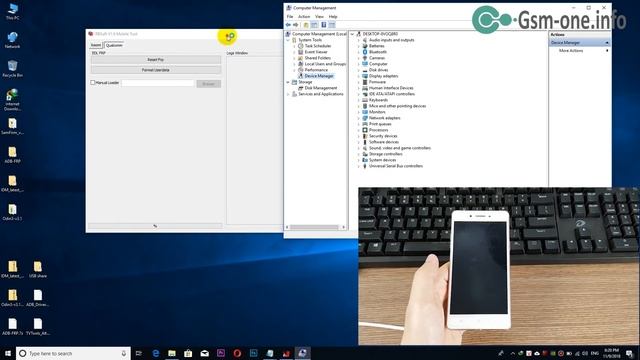Select Performance in the console tree
This screenshot has width=640, height=360.
point(316,70)
